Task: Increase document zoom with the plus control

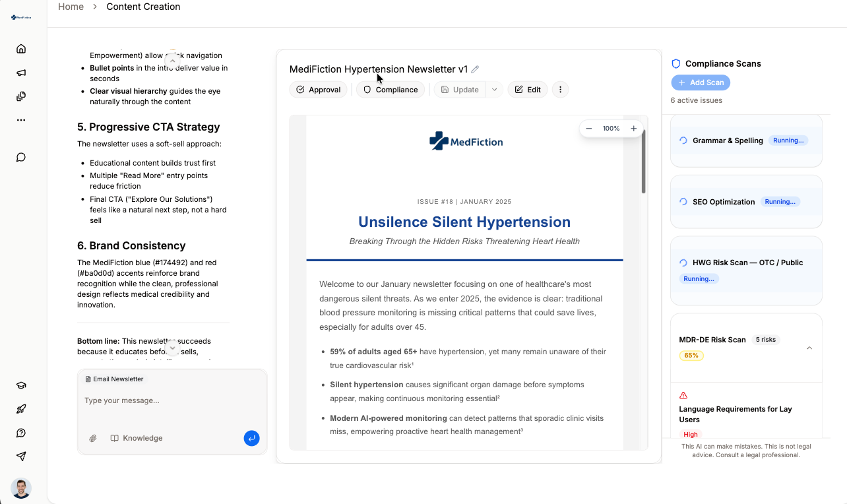Action: point(633,128)
